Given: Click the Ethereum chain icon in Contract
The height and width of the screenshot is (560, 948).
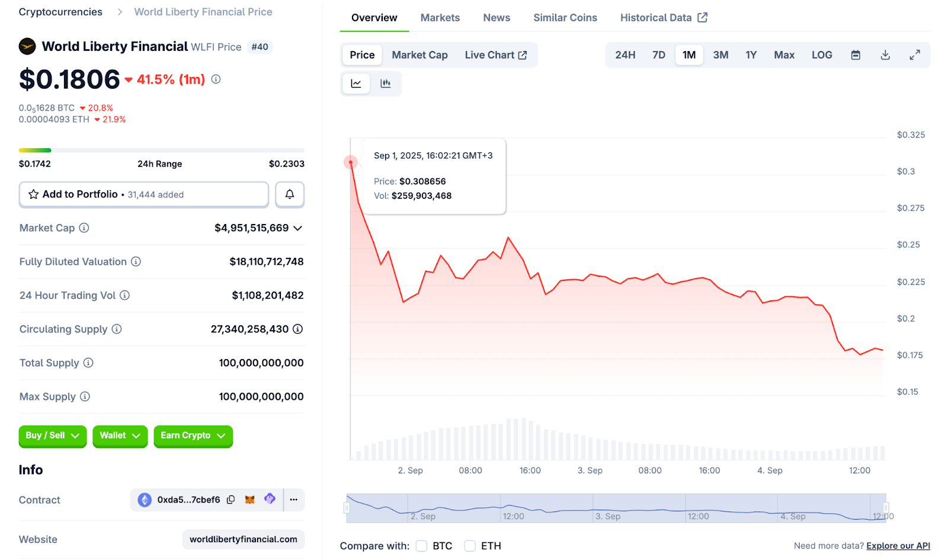Looking at the screenshot, I should pos(145,500).
